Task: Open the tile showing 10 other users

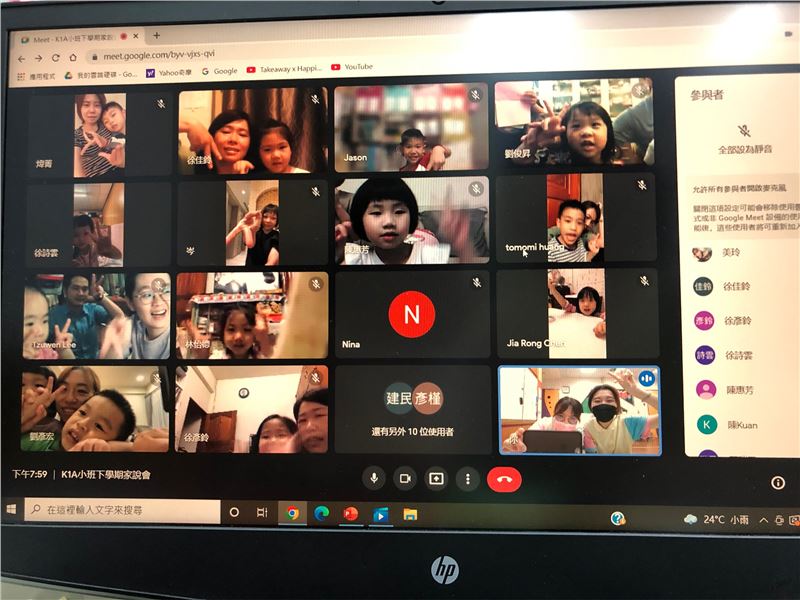Action: pos(412,408)
